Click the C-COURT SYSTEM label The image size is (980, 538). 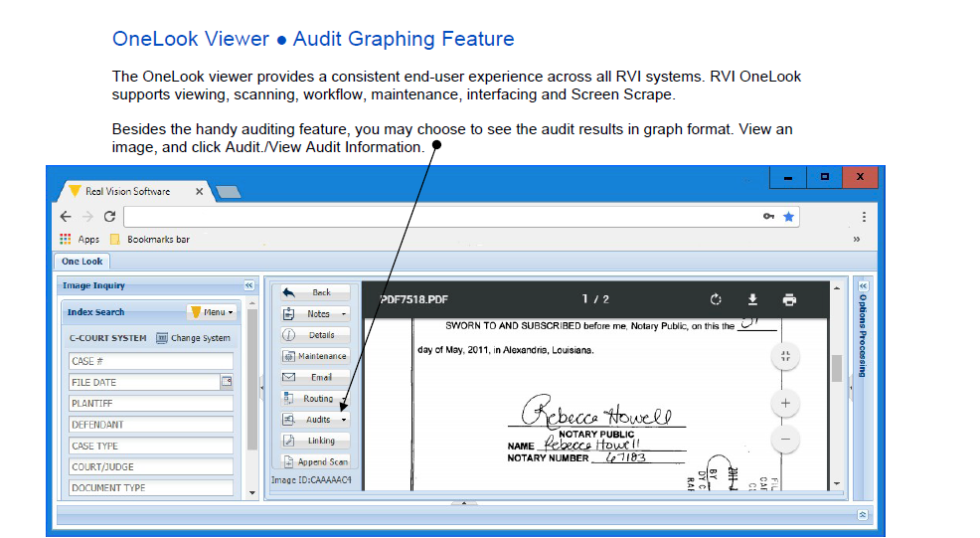(107, 338)
